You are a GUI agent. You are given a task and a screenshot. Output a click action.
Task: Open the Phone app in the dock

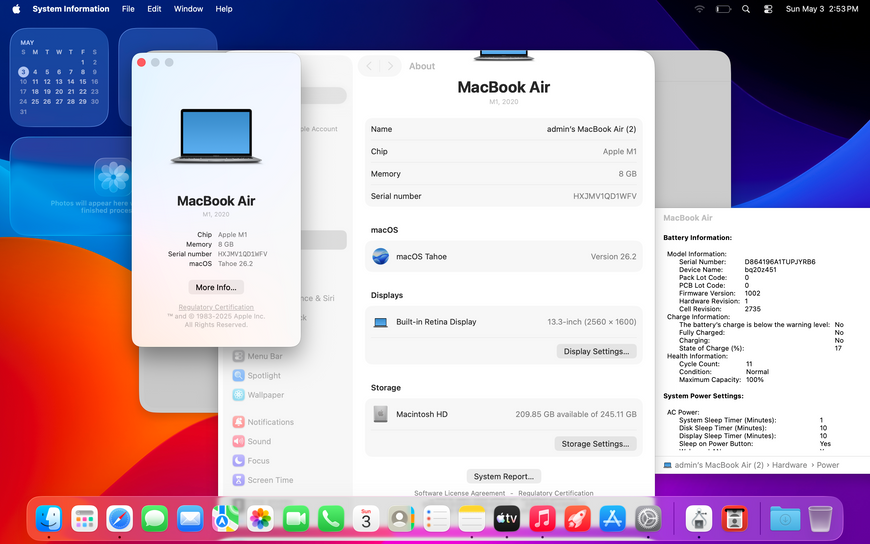pos(331,519)
